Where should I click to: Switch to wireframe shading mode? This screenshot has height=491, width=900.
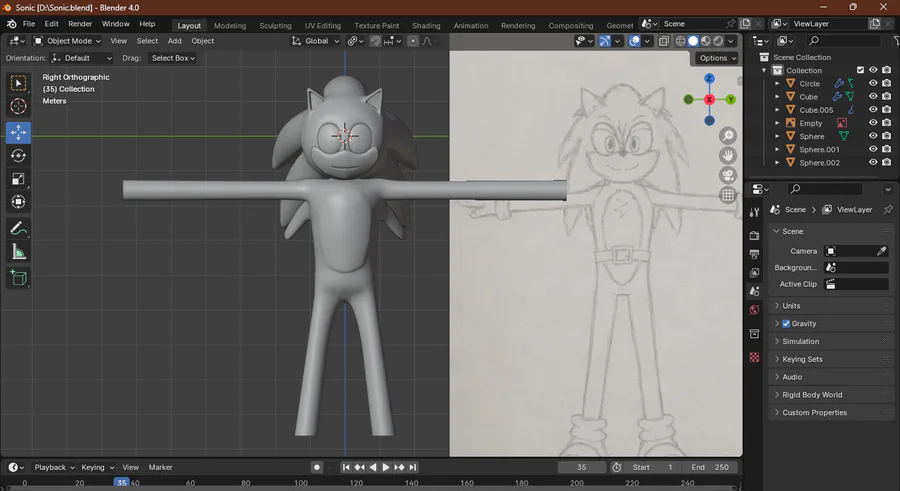point(680,41)
